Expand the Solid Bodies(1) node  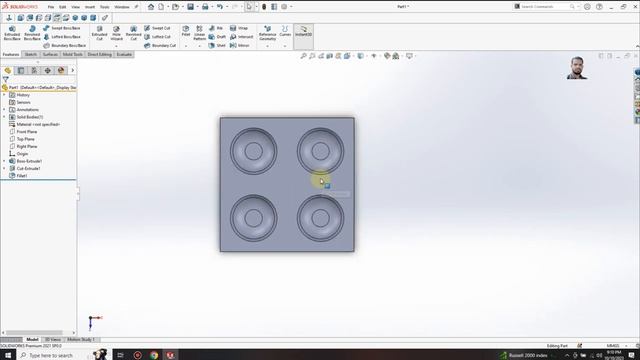click(x=4, y=117)
